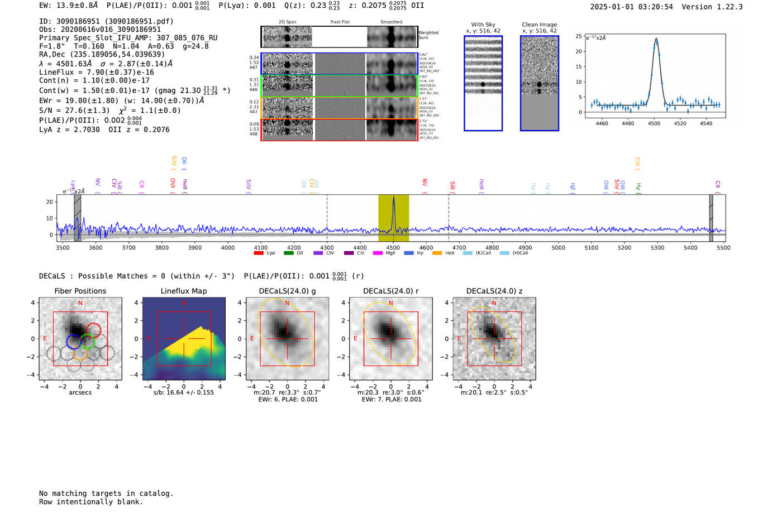Select the MgII magenta legend swatch
782x532 pixels.
[378, 253]
